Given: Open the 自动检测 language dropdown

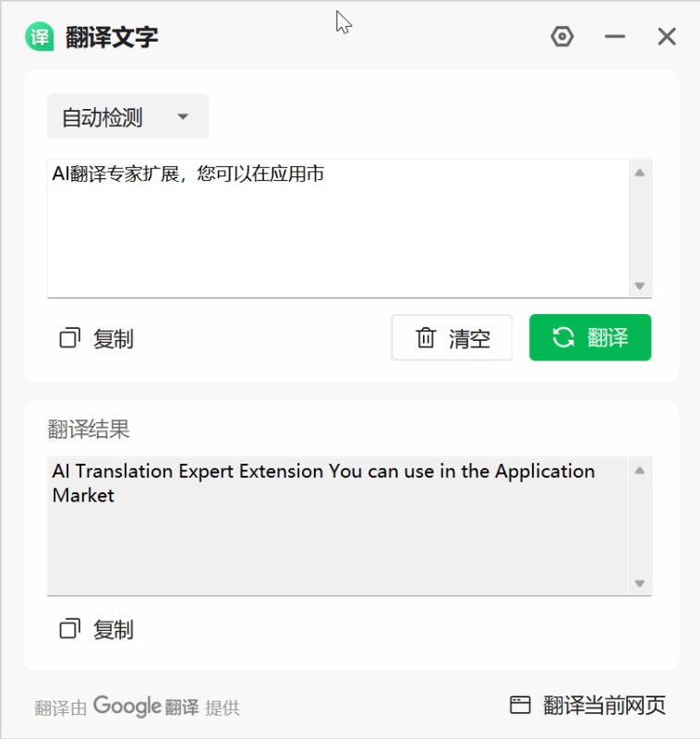Looking at the screenshot, I should point(127,117).
